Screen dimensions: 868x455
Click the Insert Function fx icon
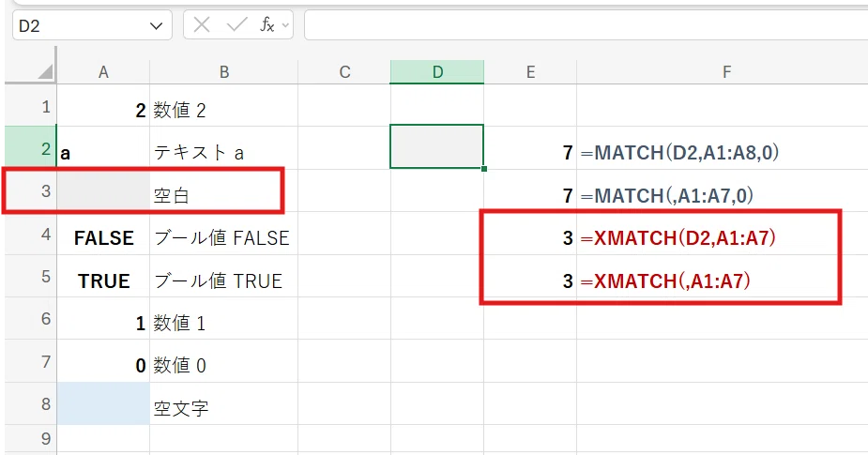pyautogui.click(x=266, y=25)
